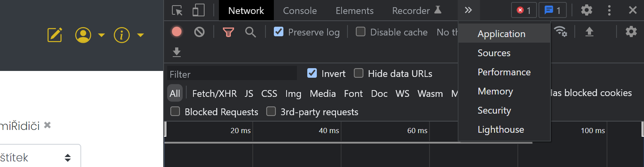Enable the Disable cache checkbox
This screenshot has width=644, height=167.
[361, 32]
